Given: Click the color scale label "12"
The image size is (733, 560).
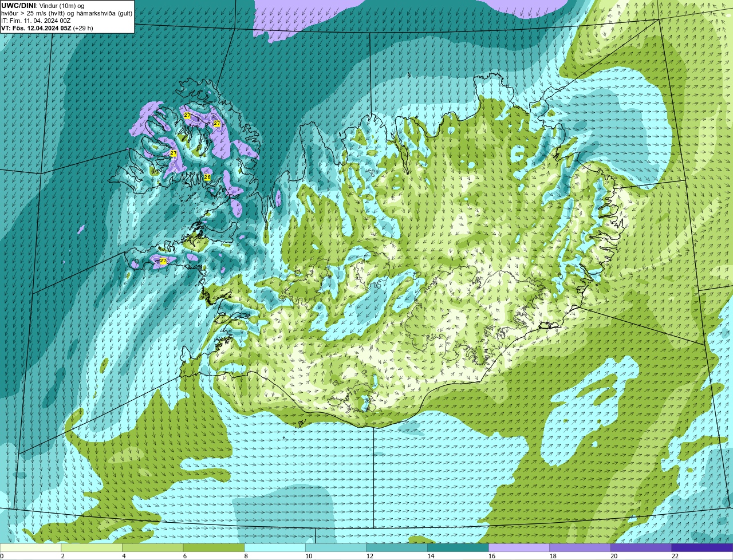Looking at the screenshot, I should [370, 556].
